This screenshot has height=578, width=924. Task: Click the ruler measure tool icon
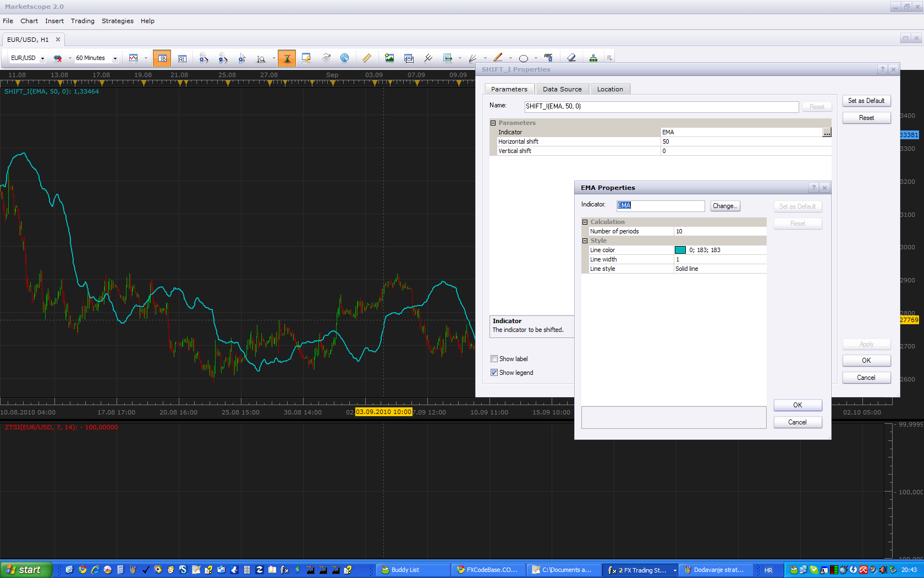[x=367, y=58]
